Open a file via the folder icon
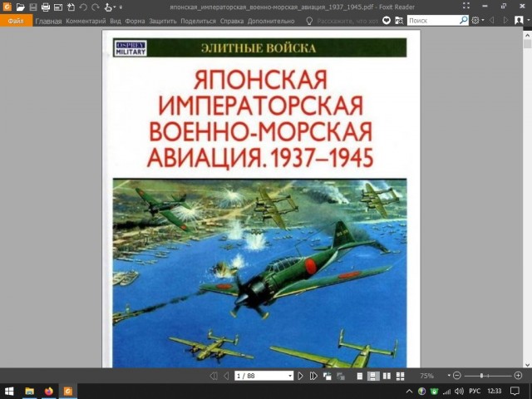The width and height of the screenshot is (532, 399). (x=20, y=7)
